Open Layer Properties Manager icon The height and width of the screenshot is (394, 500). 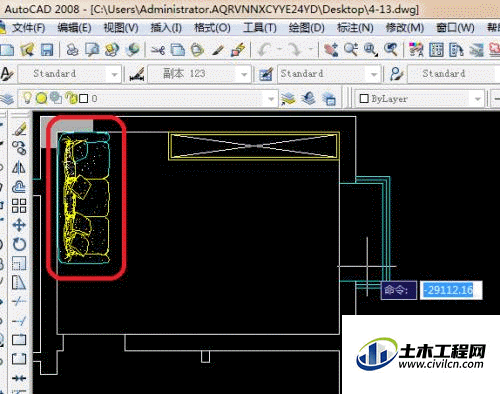(7, 99)
